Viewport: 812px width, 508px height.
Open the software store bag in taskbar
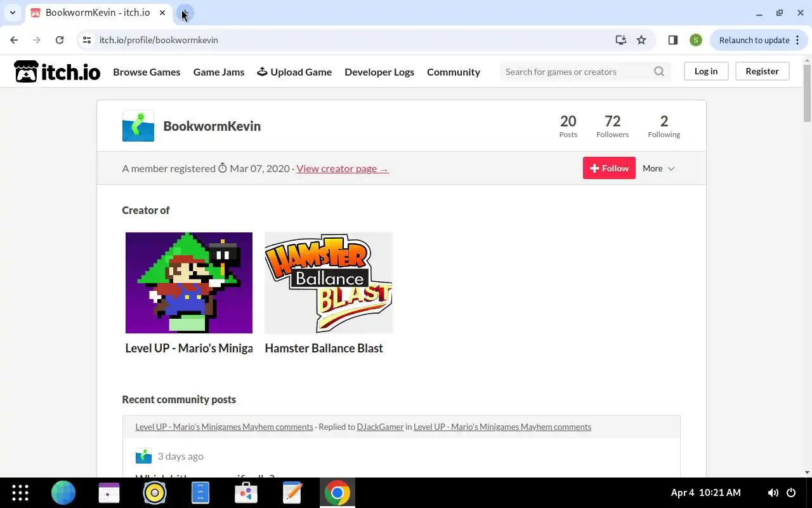pos(246,493)
